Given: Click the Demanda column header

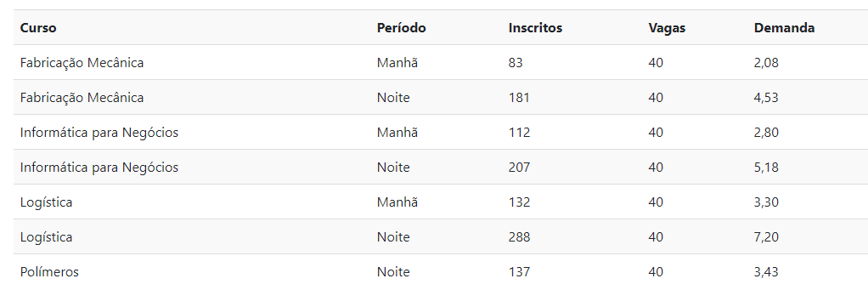Looking at the screenshot, I should coord(784,28).
